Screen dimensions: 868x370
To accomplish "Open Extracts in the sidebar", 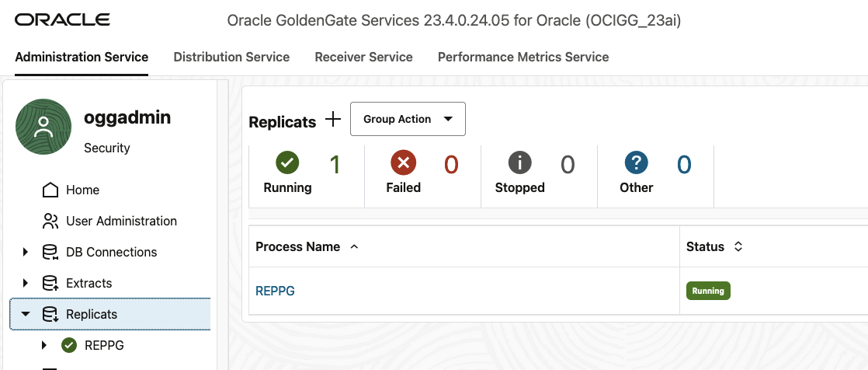I will pyautogui.click(x=89, y=283).
